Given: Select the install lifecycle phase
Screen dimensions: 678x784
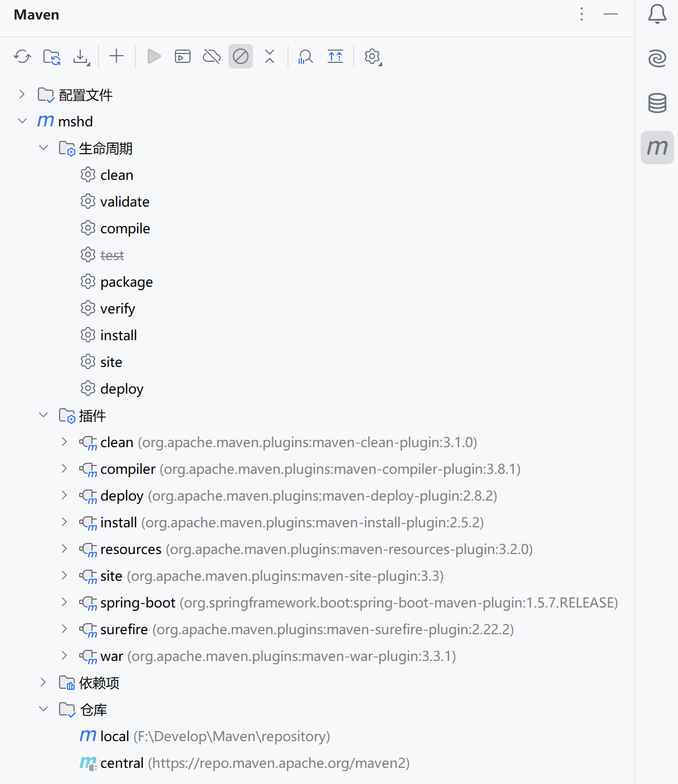Looking at the screenshot, I should point(109,335).
